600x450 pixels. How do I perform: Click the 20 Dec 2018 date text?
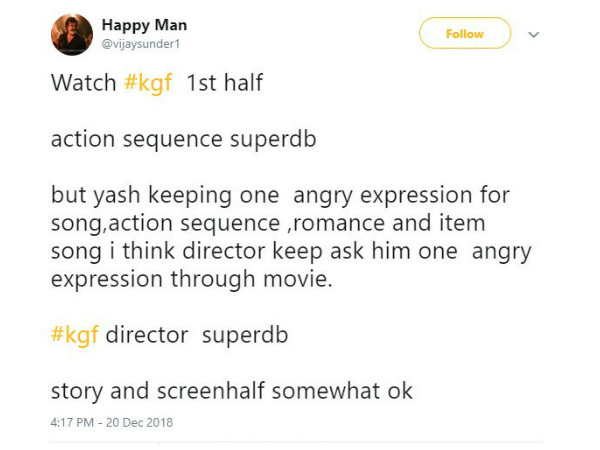(x=139, y=422)
